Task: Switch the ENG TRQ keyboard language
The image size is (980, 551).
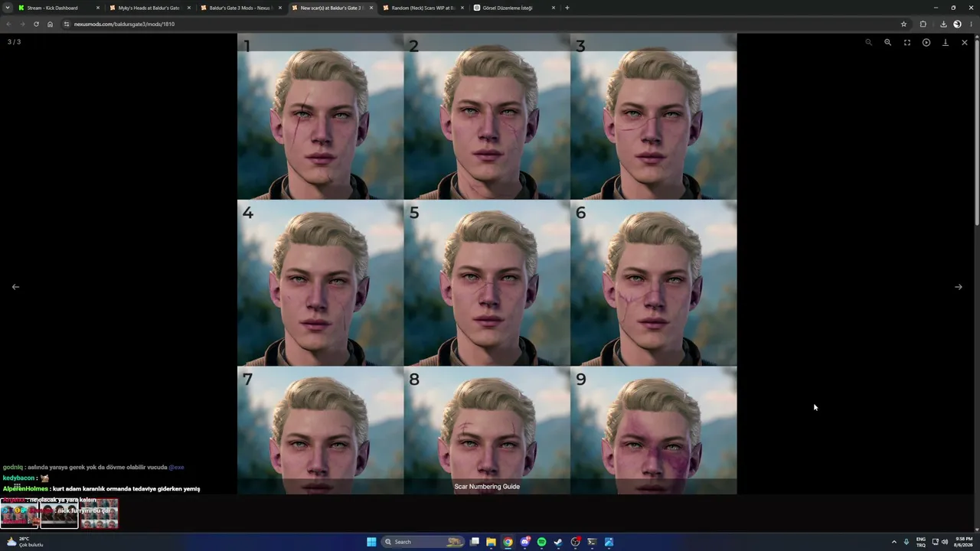Action: 921,542
